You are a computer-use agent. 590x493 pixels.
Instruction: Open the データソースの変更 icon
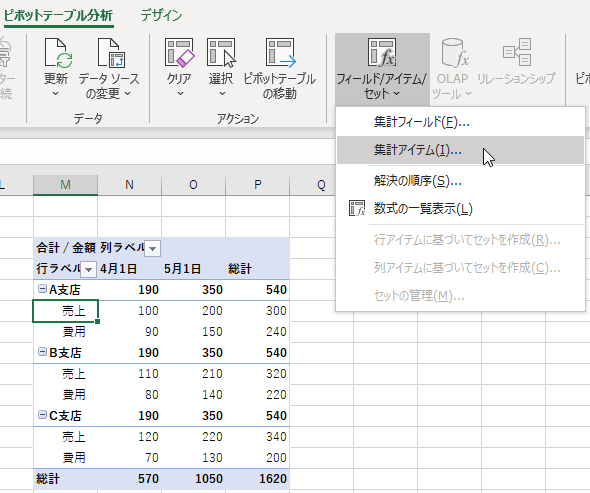pyautogui.click(x=111, y=53)
